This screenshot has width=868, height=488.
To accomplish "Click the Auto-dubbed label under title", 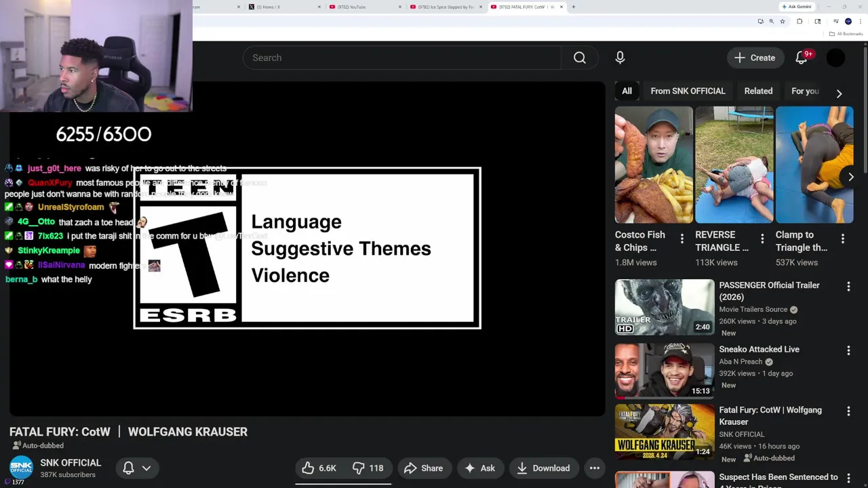I will pos(38,445).
